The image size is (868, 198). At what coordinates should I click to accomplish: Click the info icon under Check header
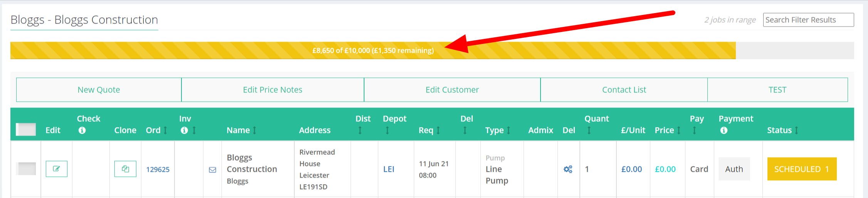coord(82,131)
